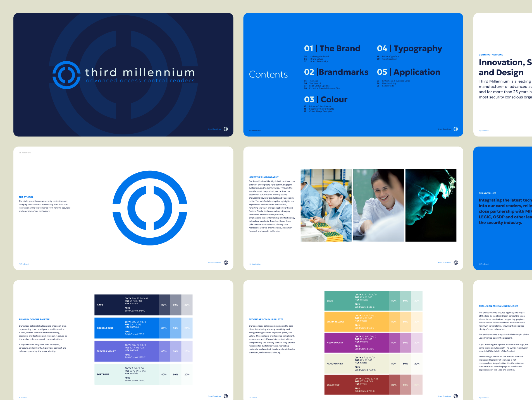
Task: Click 'Solid Coated 704 C' in Cedar Red row
Action: coord(364,391)
